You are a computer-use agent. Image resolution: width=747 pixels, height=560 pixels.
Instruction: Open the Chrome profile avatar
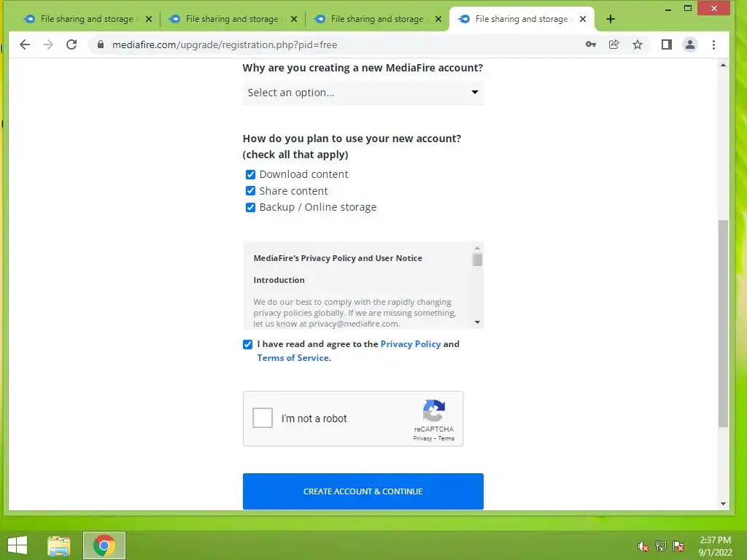click(x=690, y=44)
